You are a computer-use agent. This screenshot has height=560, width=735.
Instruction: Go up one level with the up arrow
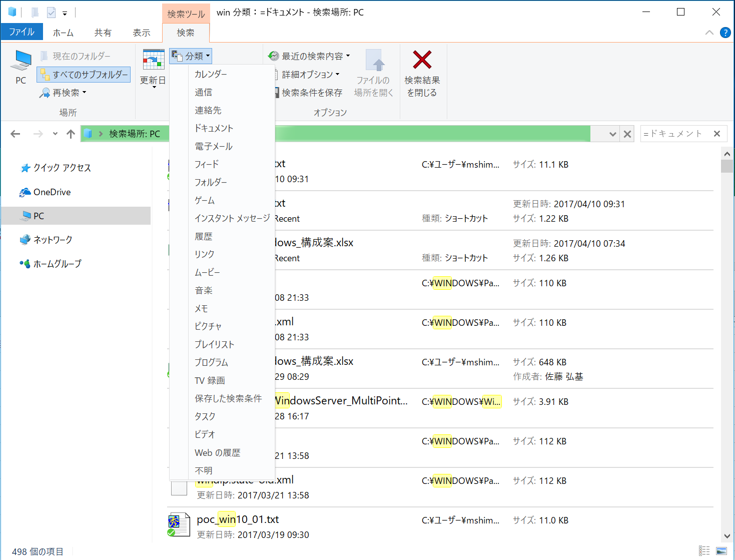(71, 134)
